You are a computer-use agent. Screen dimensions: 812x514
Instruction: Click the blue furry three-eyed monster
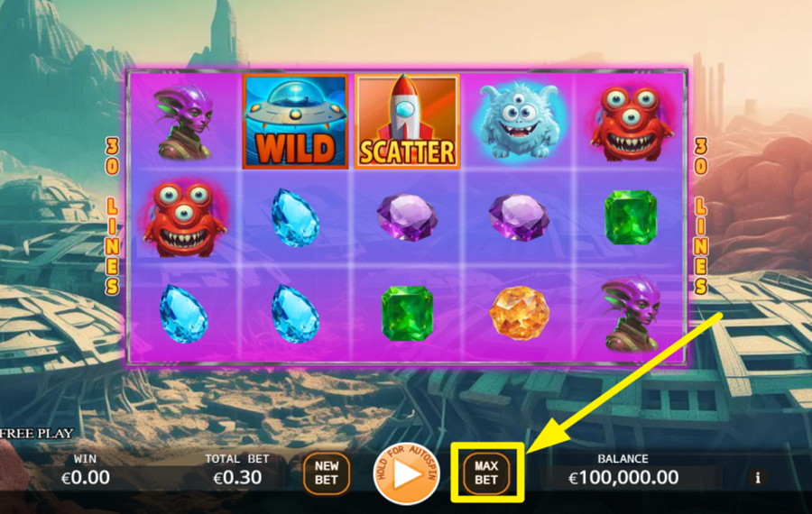[519, 120]
